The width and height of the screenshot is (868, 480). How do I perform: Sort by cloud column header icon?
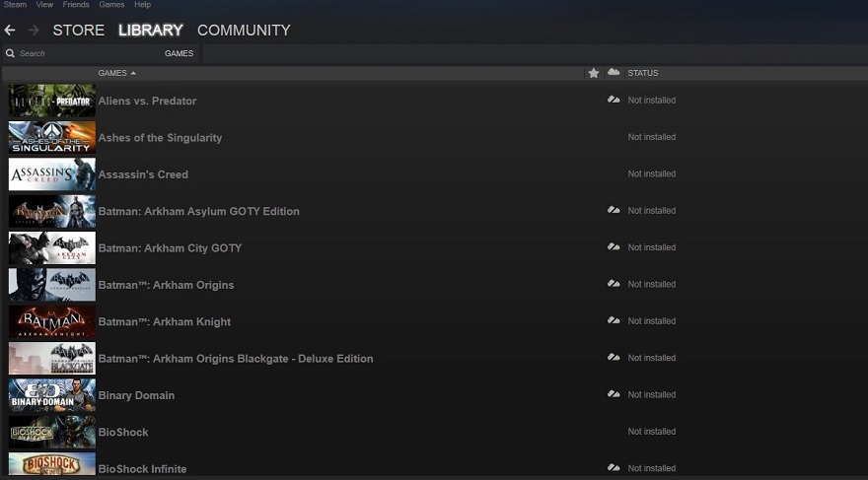[x=614, y=72]
